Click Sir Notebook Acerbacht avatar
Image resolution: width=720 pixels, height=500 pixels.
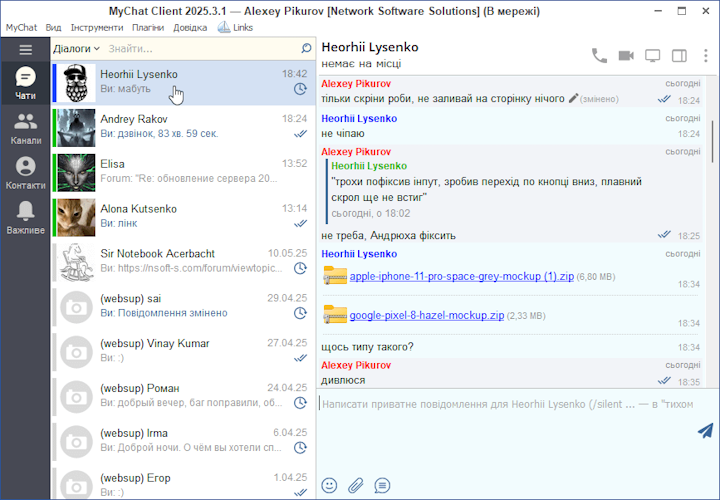[x=76, y=263]
